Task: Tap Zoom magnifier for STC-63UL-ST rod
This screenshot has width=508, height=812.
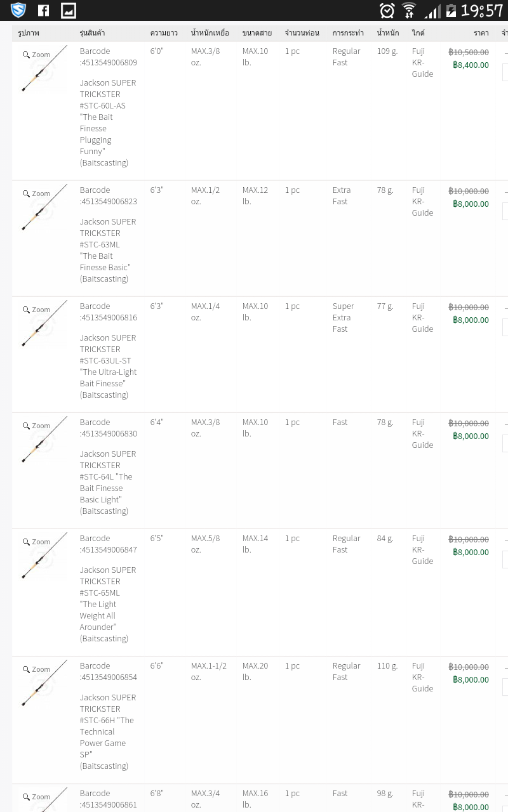Action: coord(36,310)
